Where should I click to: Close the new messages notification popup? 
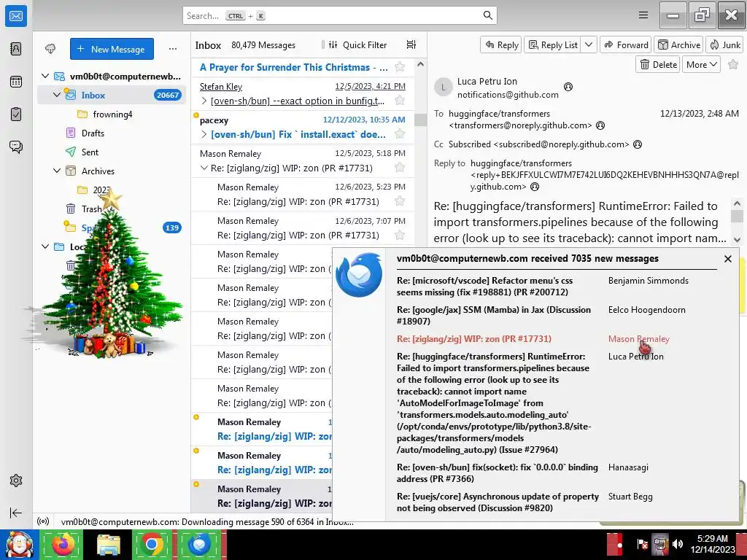pyautogui.click(x=727, y=259)
